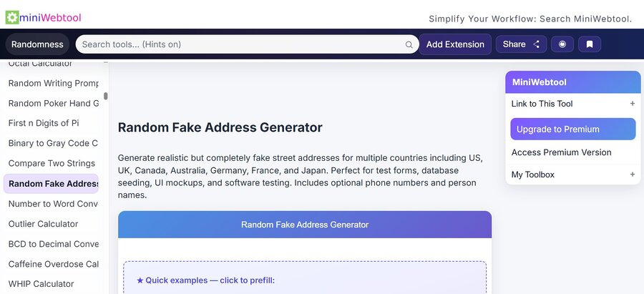
Task: Open Binary to Gray Code Converter
Action: (54, 143)
